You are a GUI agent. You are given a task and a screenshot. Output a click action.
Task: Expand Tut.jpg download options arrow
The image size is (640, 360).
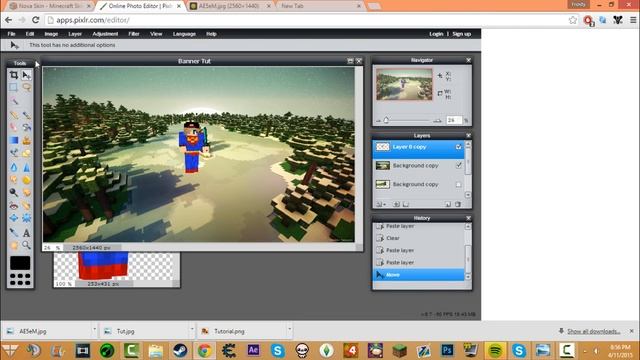click(191, 329)
